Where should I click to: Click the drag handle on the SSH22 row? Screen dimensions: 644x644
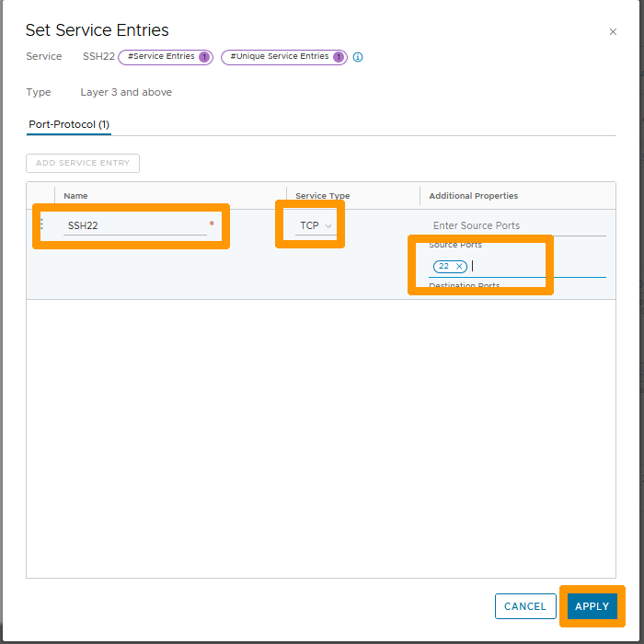coord(41,224)
